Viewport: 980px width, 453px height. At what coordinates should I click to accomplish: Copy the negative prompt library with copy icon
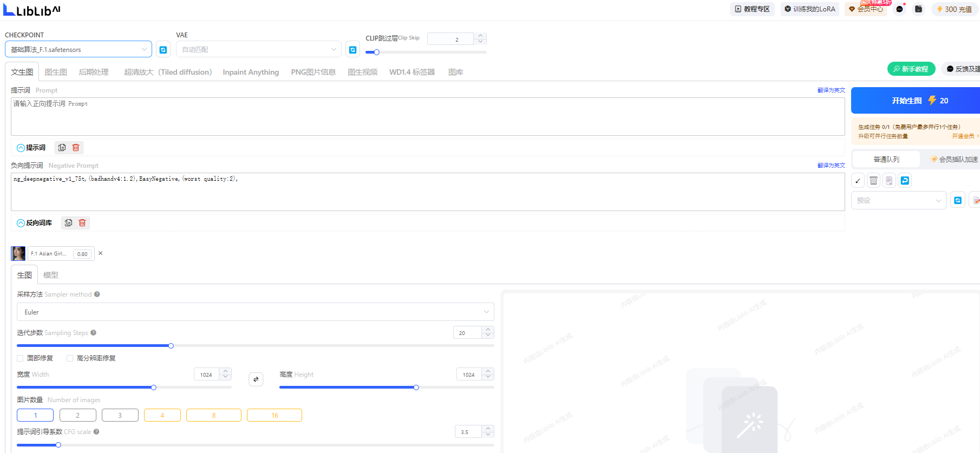(68, 223)
